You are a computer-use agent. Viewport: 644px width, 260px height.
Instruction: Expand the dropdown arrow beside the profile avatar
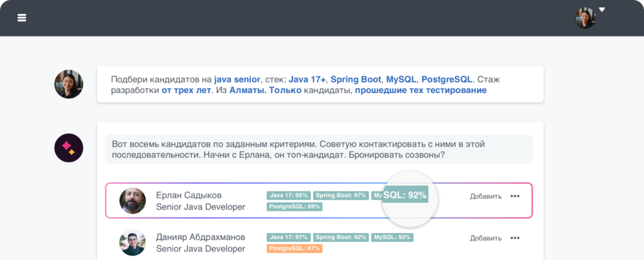[x=602, y=10]
